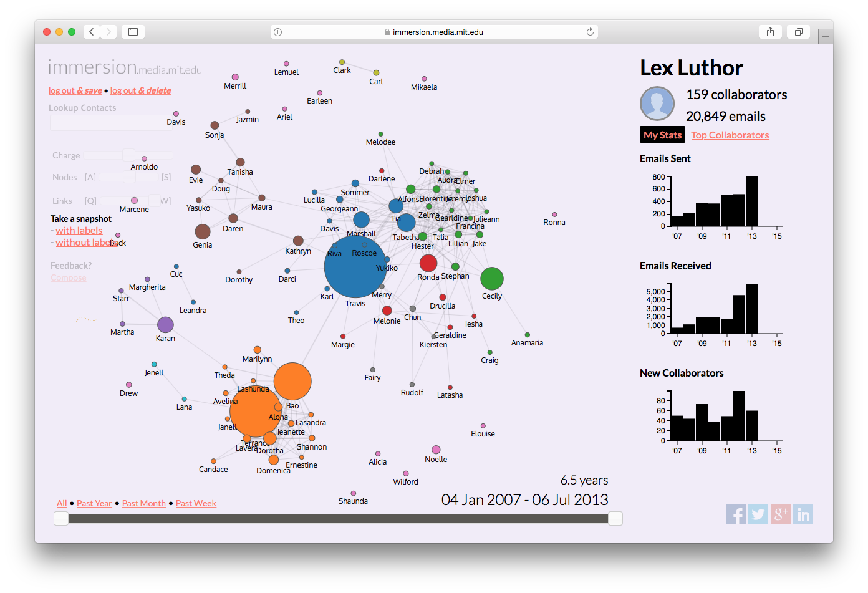Image resolution: width=868 pixels, height=593 pixels.
Task: Reload the page in address bar
Action: (590, 32)
